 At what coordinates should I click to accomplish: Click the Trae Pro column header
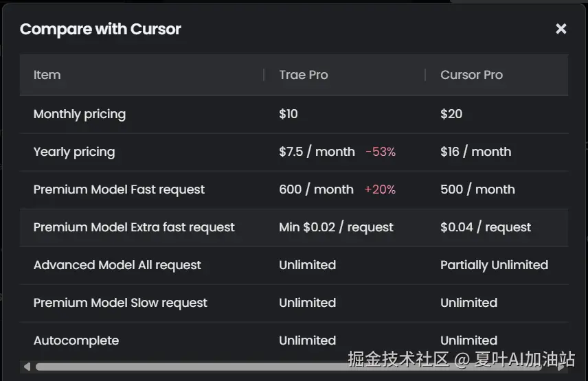(303, 75)
